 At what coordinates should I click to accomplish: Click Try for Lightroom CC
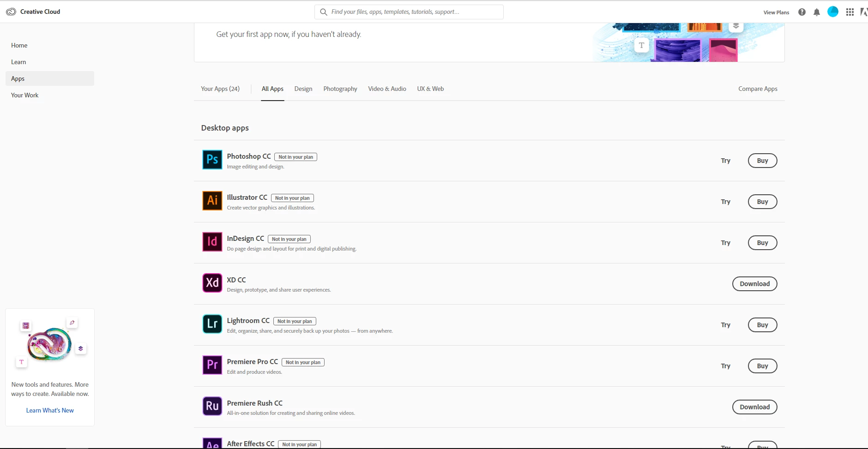click(726, 325)
